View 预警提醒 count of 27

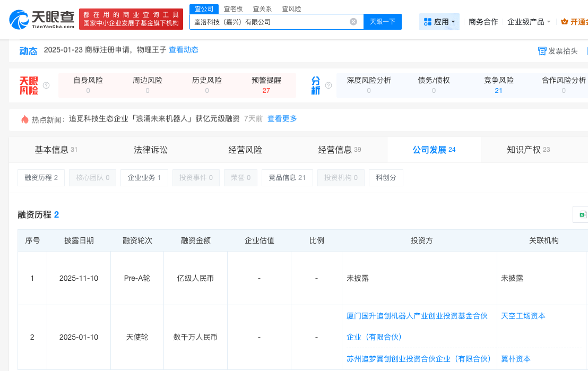(266, 90)
